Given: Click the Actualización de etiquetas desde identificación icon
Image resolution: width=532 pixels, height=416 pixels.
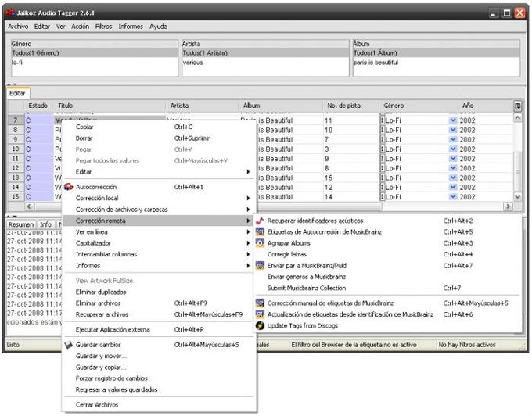Looking at the screenshot, I should point(260,314).
